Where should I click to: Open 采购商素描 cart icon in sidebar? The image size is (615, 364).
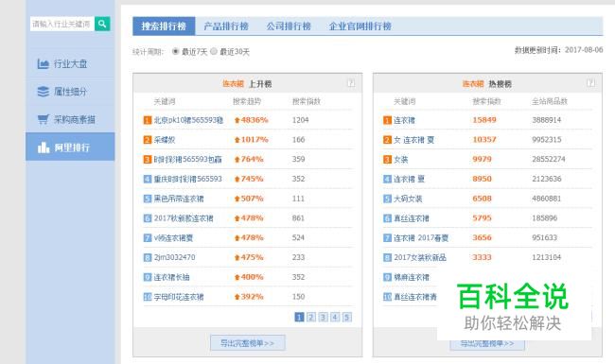tap(44, 119)
